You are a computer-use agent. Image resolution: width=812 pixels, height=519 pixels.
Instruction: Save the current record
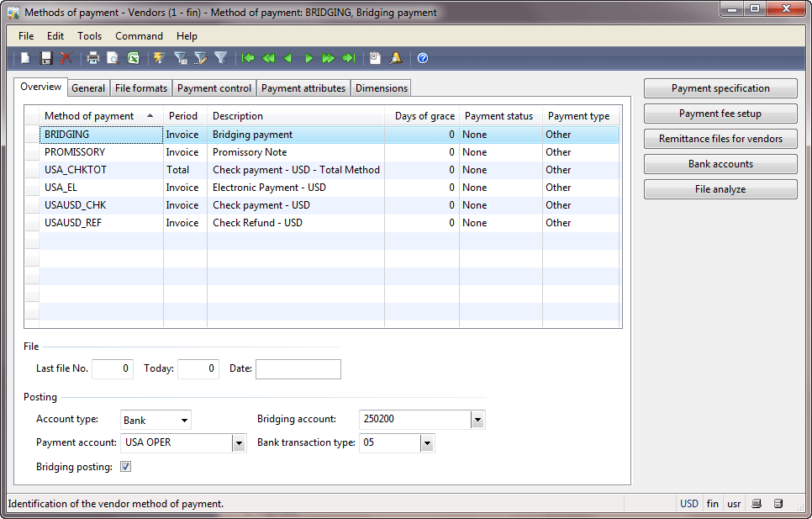46,58
